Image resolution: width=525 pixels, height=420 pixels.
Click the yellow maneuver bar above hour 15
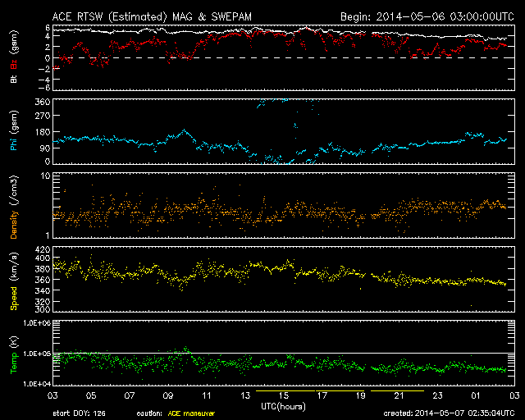(x=285, y=390)
